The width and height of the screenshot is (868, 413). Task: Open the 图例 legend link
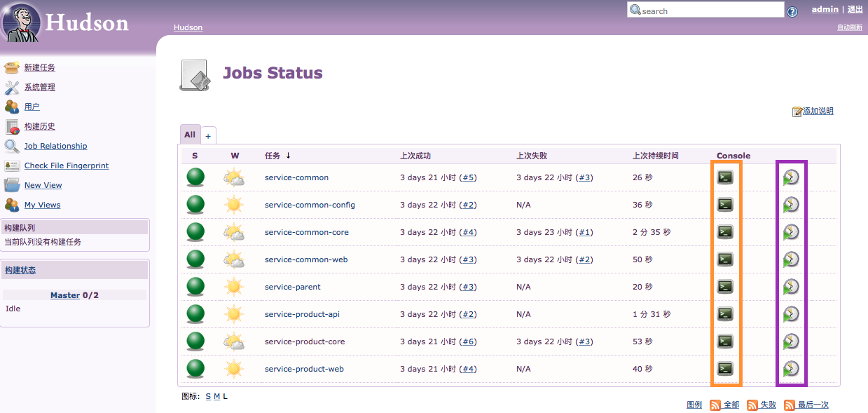[694, 405]
